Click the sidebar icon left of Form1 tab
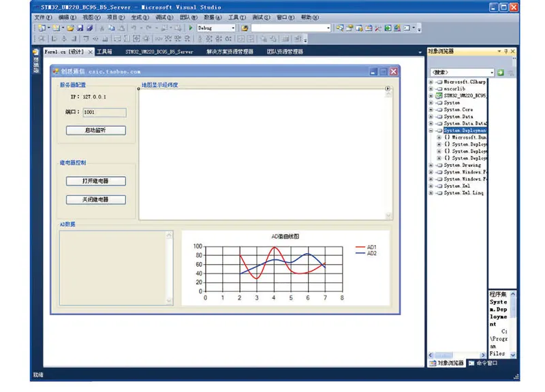The height and width of the screenshot is (392, 545). (35, 52)
